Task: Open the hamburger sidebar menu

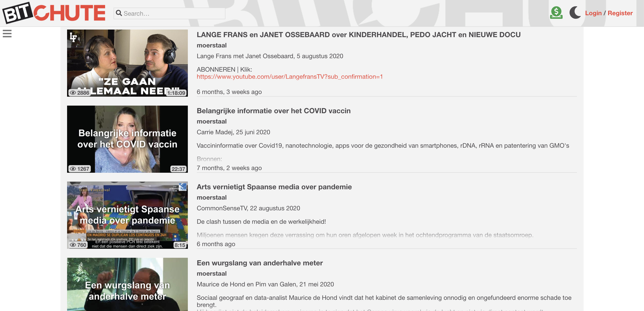Action: (x=7, y=34)
